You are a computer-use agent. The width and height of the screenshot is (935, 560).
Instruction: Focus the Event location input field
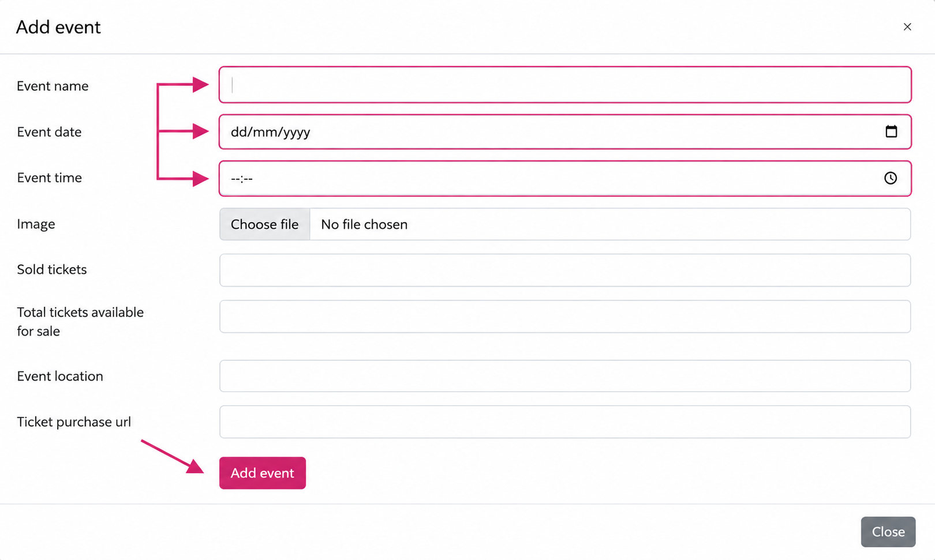(x=565, y=376)
